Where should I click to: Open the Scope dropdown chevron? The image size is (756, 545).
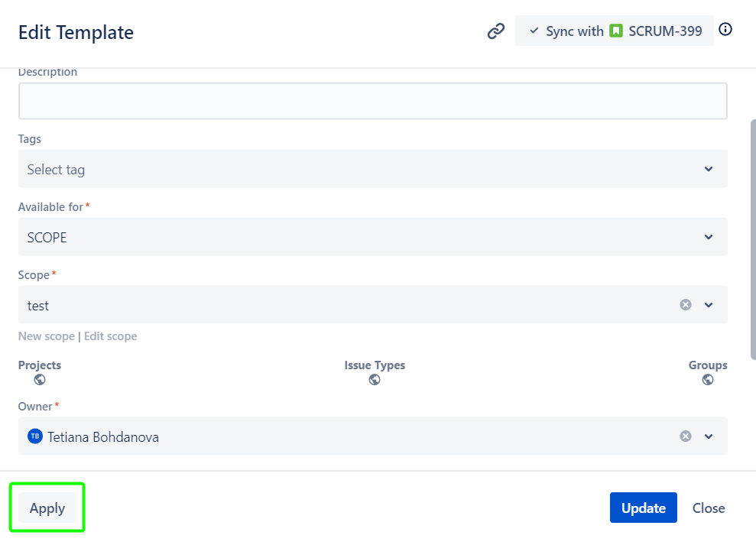pos(708,305)
